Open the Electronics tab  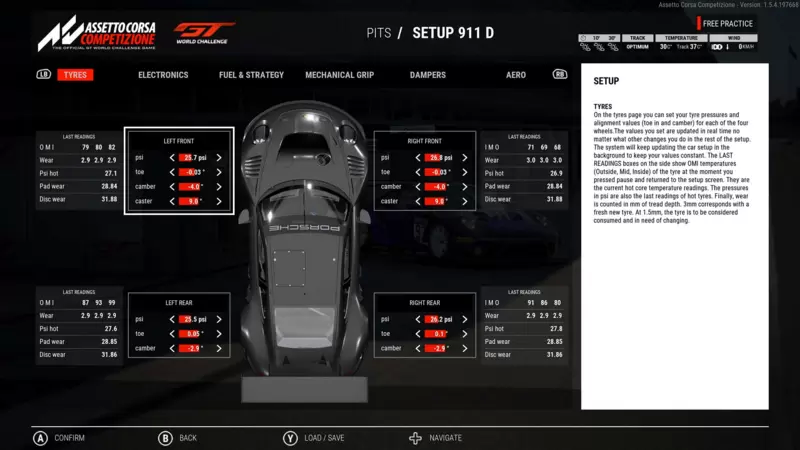coord(163,75)
